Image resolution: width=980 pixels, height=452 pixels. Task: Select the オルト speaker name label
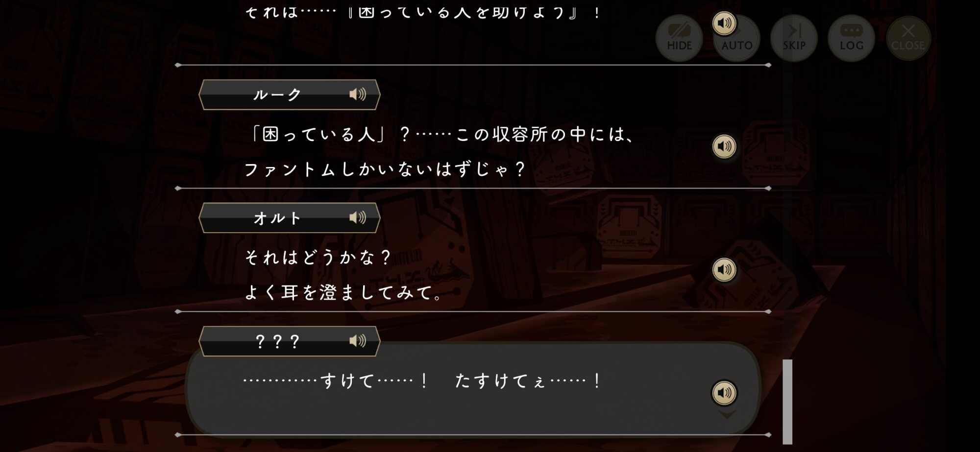(277, 218)
